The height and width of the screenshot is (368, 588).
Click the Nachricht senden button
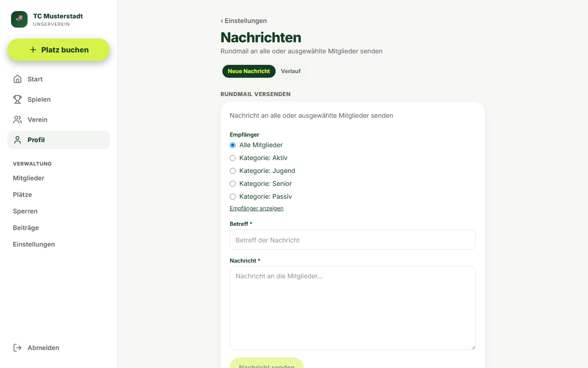266,363
